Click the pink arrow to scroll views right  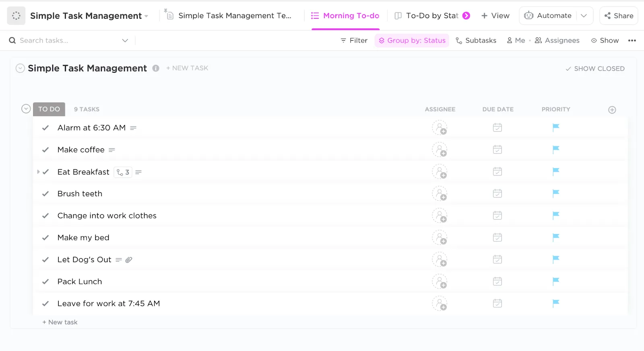tap(466, 16)
